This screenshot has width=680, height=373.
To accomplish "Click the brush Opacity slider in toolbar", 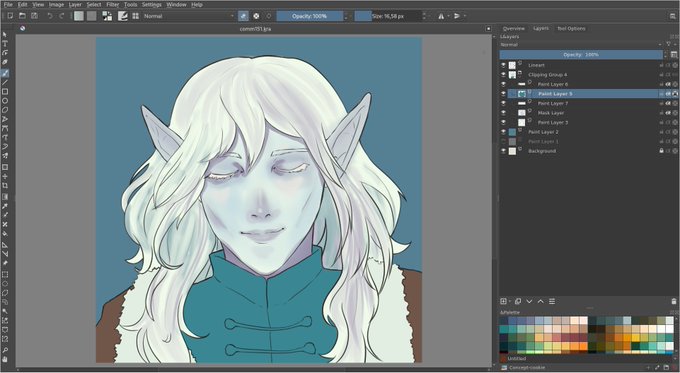I will (310, 16).
